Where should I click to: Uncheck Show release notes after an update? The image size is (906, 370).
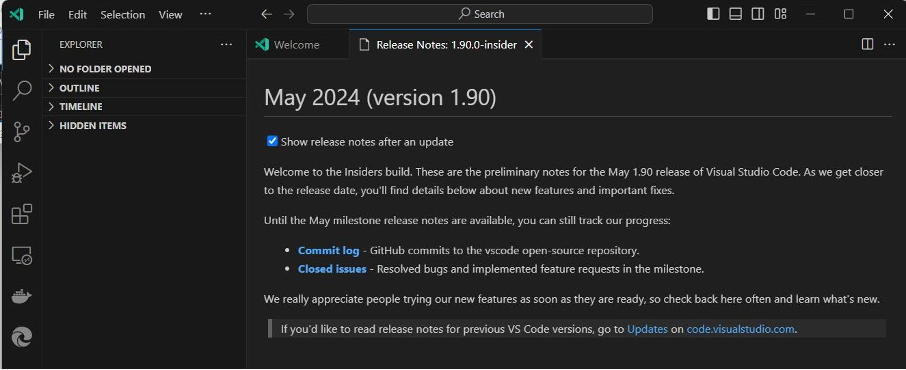[272, 141]
